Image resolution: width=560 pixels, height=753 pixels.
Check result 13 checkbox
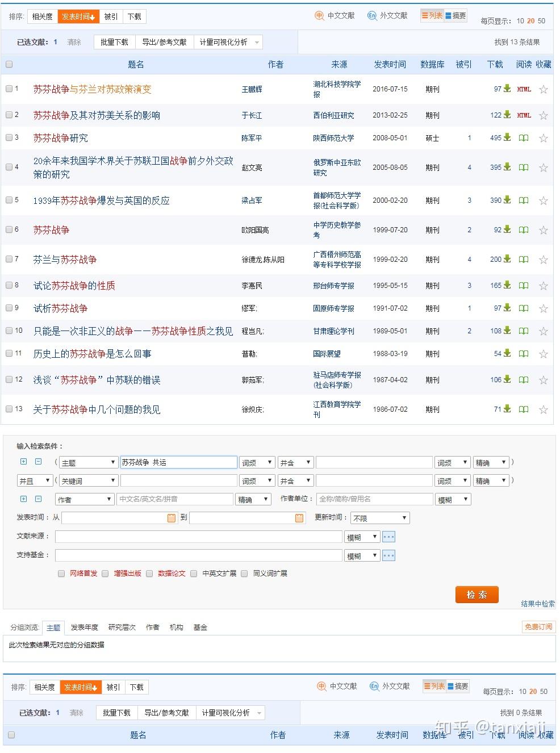coord(9,409)
